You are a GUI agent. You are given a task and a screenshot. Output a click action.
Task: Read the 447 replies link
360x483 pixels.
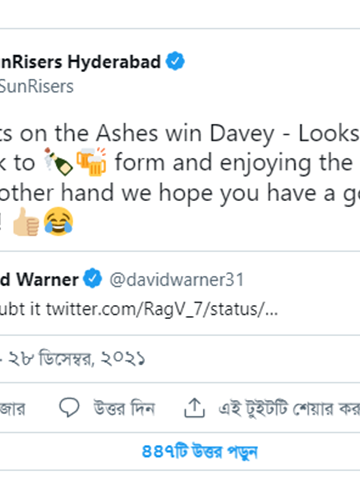click(x=200, y=452)
